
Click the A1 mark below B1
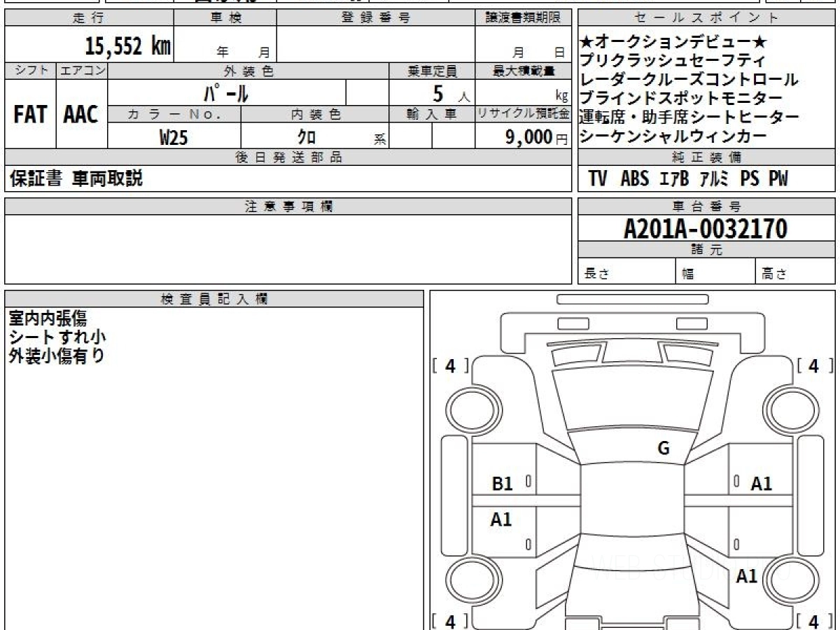(x=501, y=519)
